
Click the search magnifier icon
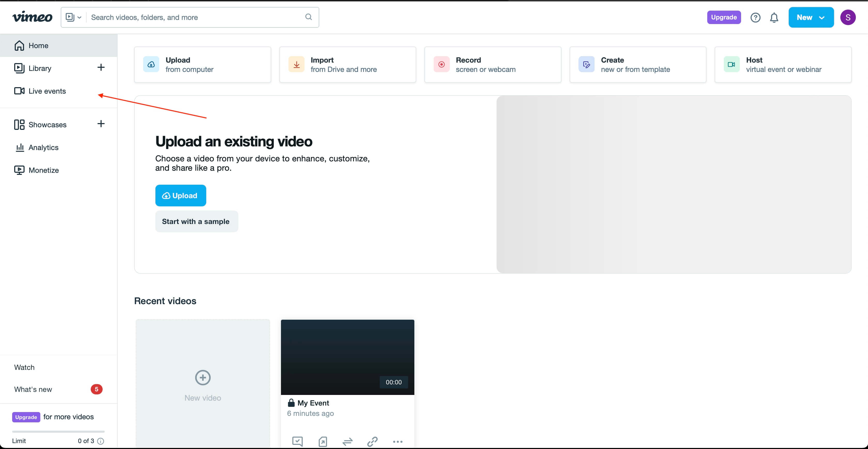coord(308,17)
